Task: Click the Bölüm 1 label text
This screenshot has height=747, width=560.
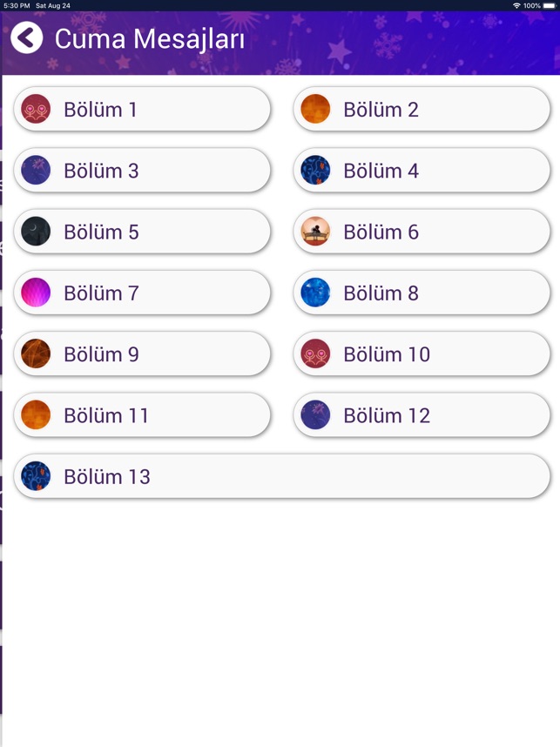Action: (100, 110)
